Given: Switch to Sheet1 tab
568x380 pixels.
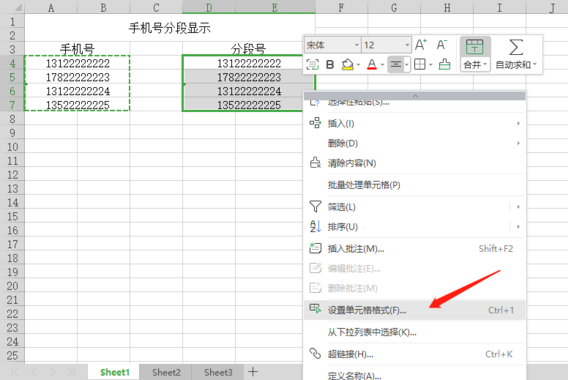Looking at the screenshot, I should click(114, 372).
